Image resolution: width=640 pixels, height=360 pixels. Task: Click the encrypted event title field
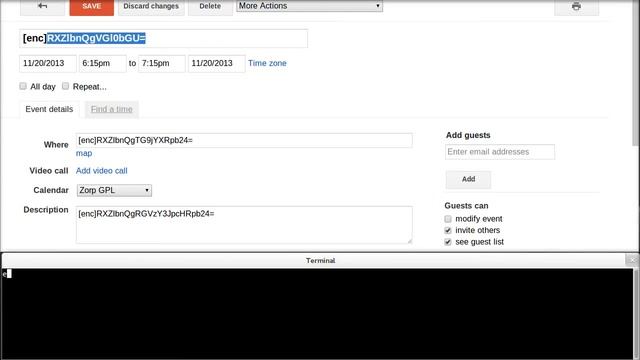click(163, 38)
